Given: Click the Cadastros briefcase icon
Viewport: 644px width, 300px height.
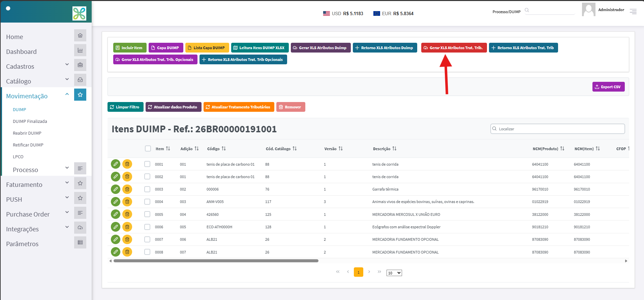Looking at the screenshot, I should click(80, 65).
